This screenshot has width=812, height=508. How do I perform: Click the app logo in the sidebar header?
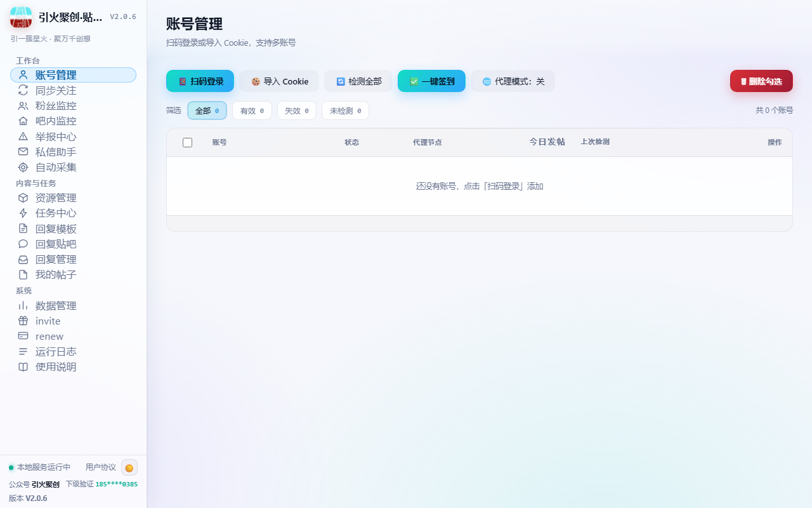click(x=21, y=17)
